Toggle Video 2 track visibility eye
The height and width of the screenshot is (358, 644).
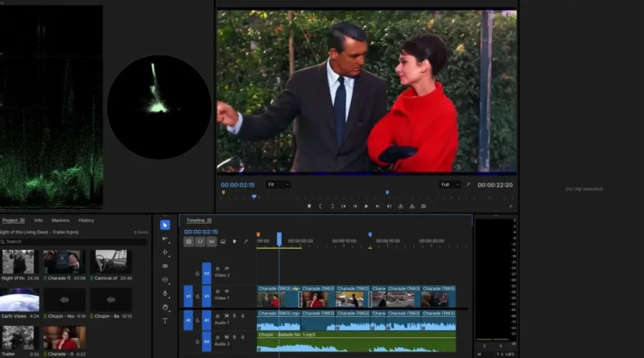pos(226,269)
